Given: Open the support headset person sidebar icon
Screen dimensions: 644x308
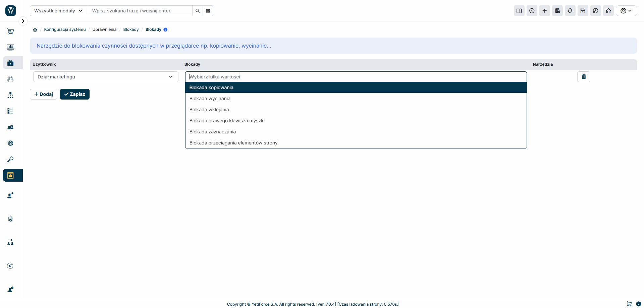Looking at the screenshot, I should tap(10, 79).
